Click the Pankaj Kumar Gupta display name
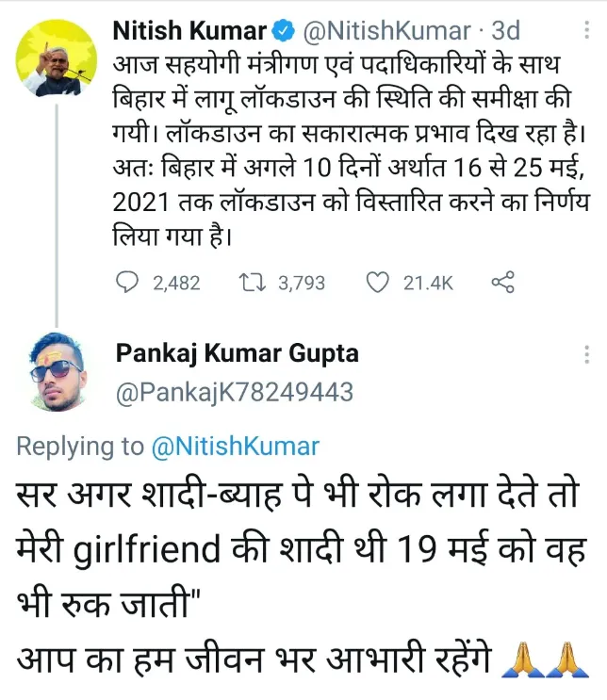607x700 pixels. [x=238, y=353]
